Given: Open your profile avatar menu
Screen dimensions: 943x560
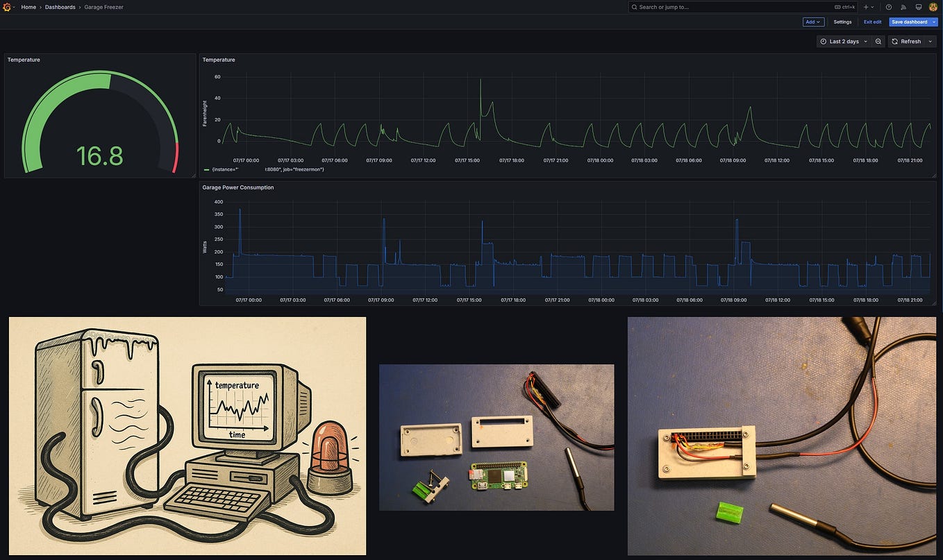Looking at the screenshot, I should pos(933,7).
